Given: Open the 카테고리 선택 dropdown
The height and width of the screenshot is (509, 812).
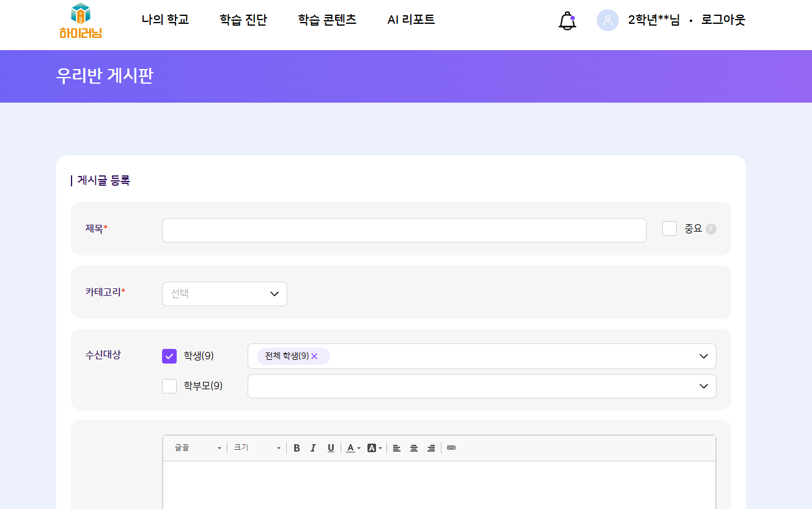Looking at the screenshot, I should tap(224, 294).
